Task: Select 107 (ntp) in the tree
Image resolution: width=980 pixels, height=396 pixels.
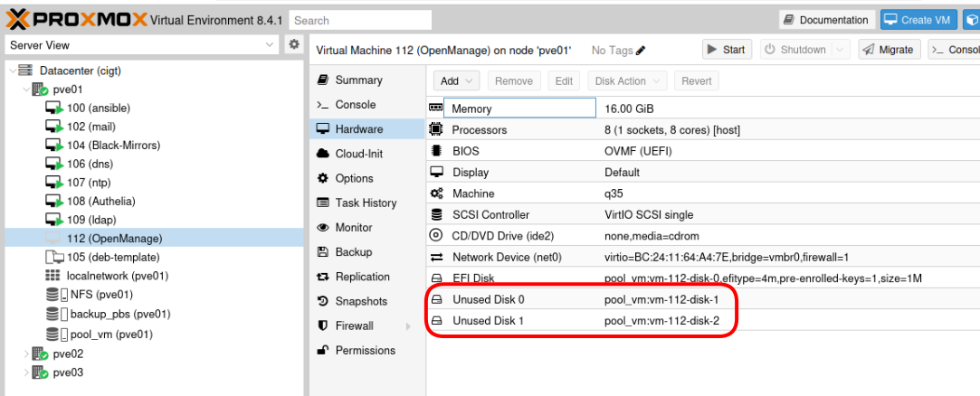Action: coord(154,183)
